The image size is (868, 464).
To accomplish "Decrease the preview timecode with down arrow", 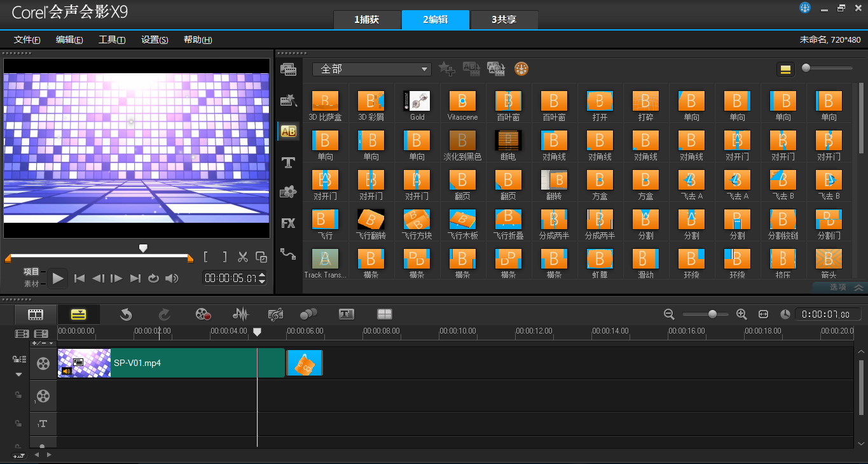I will [x=261, y=281].
